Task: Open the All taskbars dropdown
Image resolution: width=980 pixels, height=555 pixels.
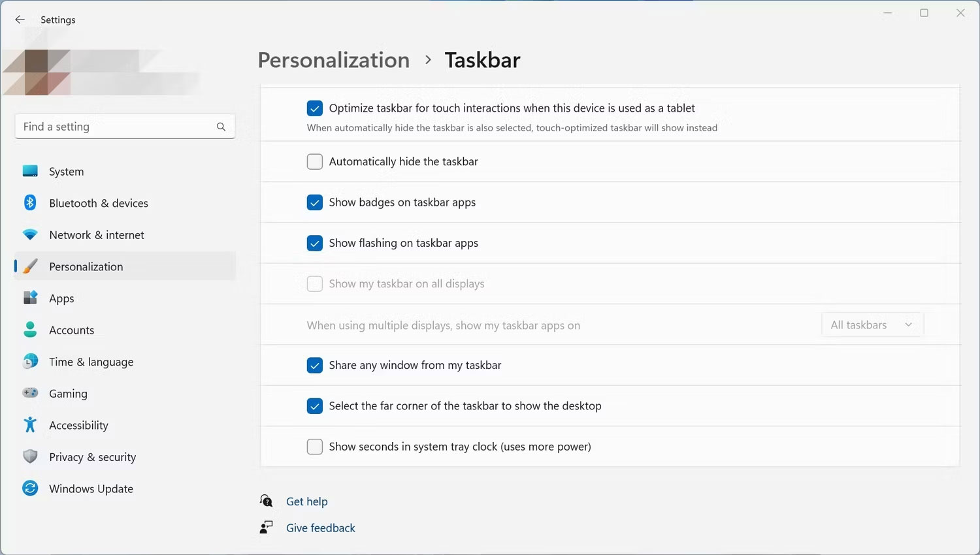Action: 872,325
